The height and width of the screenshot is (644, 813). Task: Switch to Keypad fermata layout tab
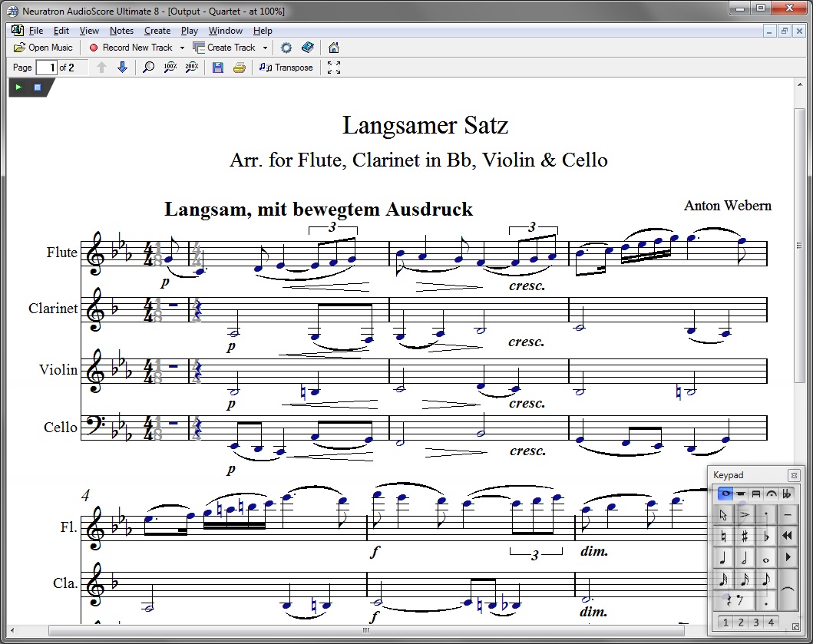point(772,494)
